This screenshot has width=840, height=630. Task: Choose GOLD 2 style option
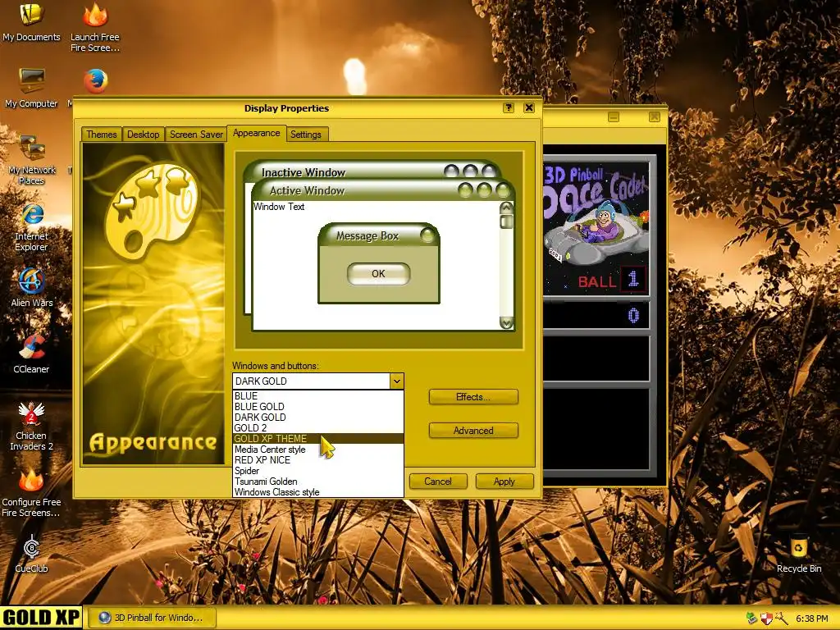coord(317,428)
